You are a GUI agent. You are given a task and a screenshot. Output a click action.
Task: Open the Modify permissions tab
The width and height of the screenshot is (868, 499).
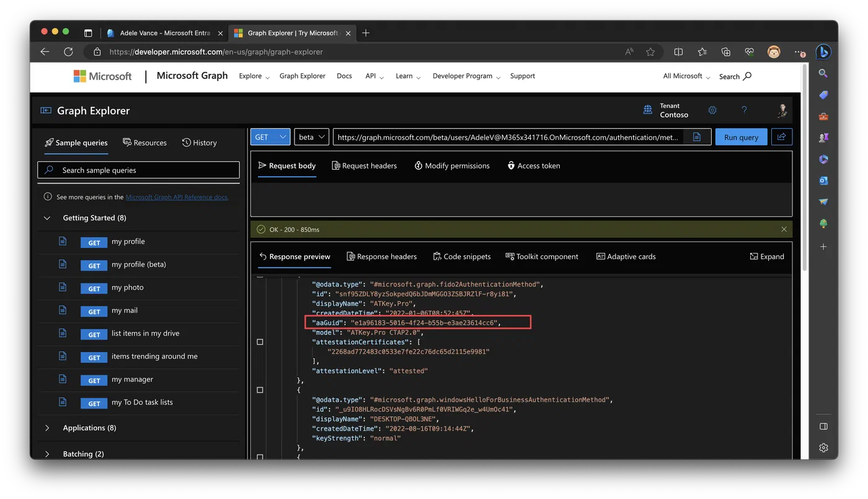click(x=452, y=166)
